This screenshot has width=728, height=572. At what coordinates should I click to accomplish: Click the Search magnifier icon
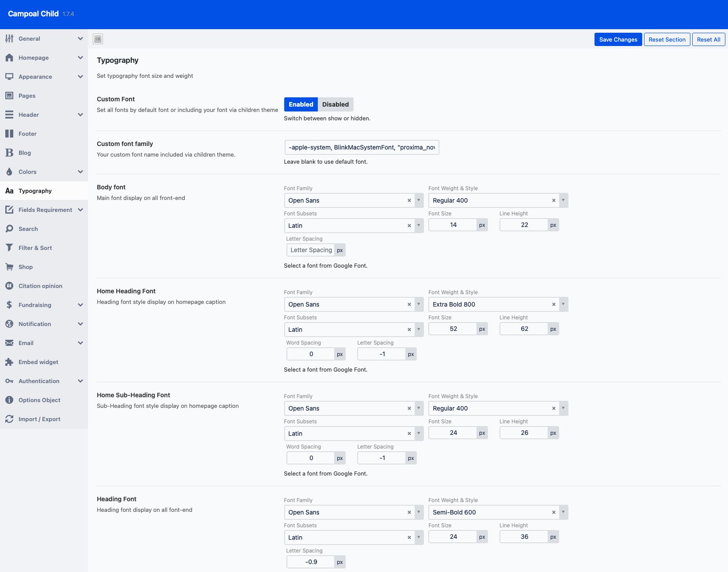[x=9, y=229]
